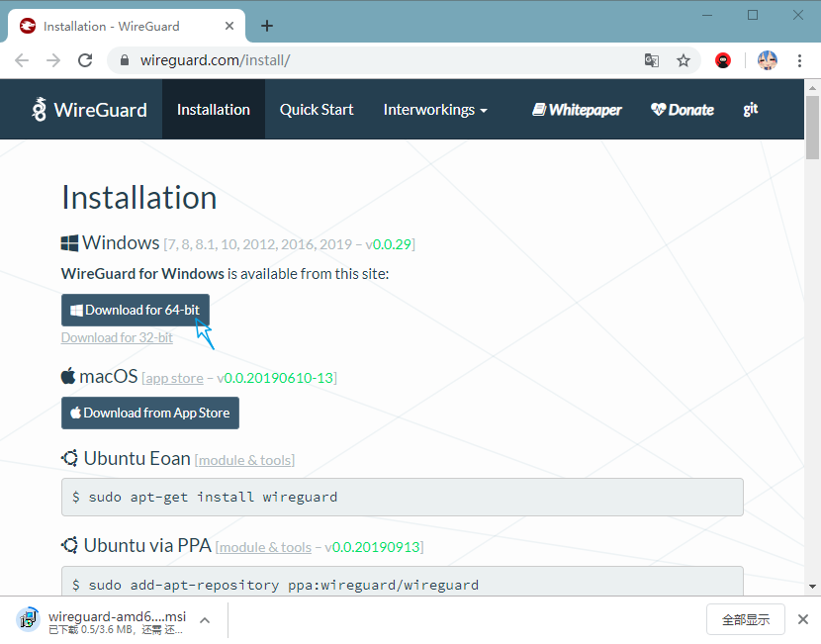This screenshot has width=821, height=644.
Task: Click the wireguard-amd6....msi download name
Action: [118, 616]
